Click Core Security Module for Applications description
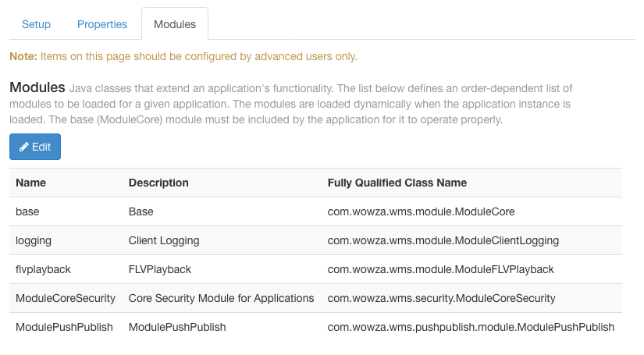 coord(221,298)
